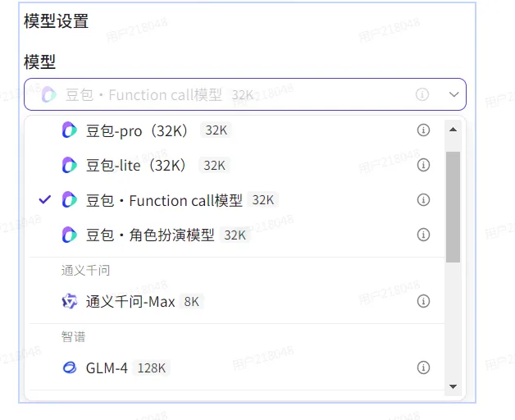Select 通义千问-Max model option
This screenshot has width=515, height=420.
pyautogui.click(x=236, y=301)
